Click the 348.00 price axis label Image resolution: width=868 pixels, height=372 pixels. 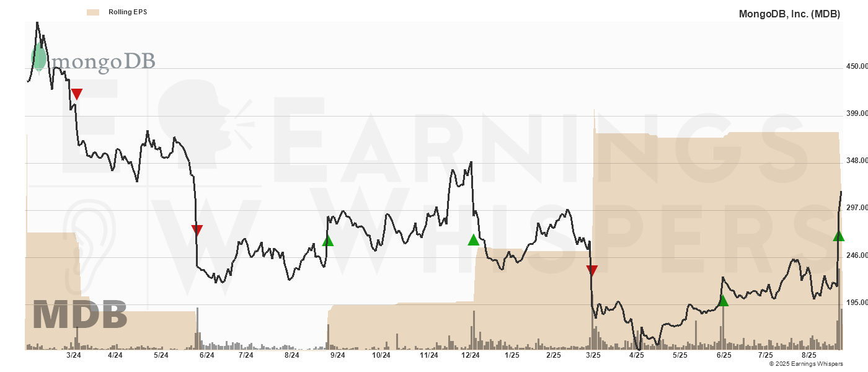[x=856, y=161]
